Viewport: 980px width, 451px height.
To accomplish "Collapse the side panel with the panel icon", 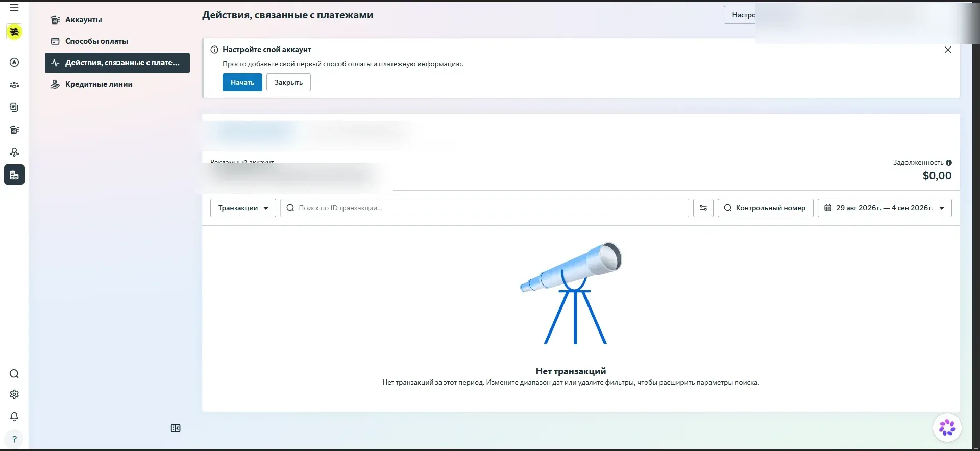I will pyautogui.click(x=176, y=428).
